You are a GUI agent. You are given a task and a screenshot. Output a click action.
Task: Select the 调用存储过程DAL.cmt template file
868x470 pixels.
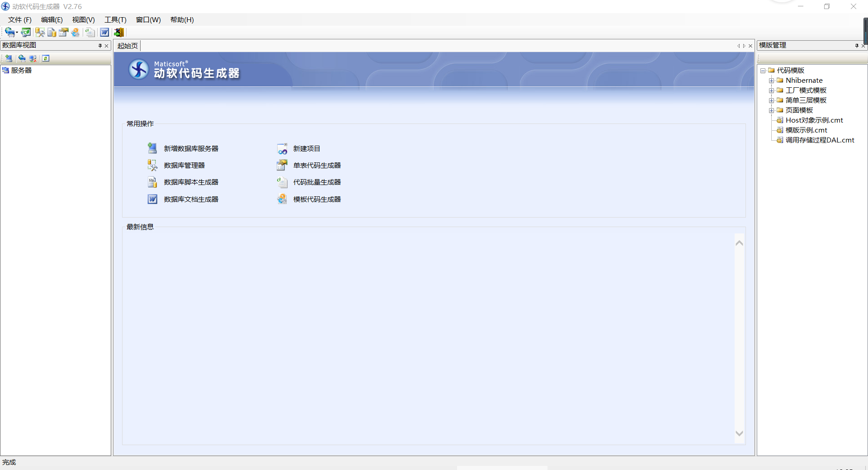(820, 140)
